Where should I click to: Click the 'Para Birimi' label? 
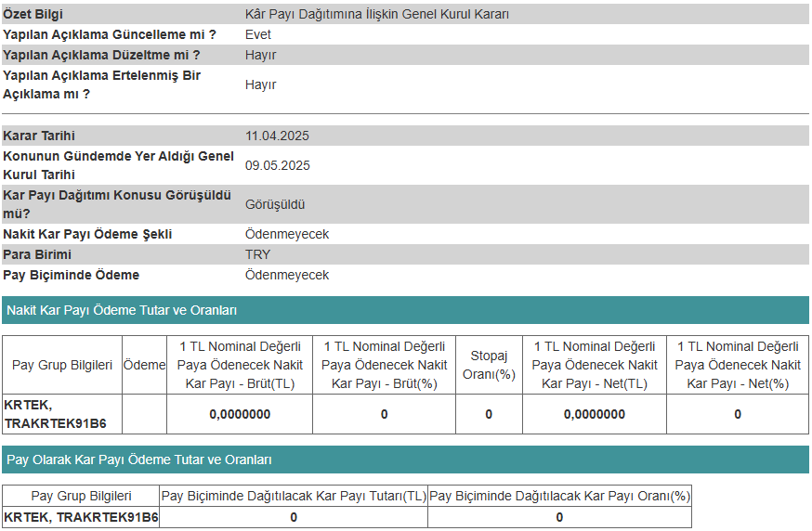pyautogui.click(x=37, y=254)
